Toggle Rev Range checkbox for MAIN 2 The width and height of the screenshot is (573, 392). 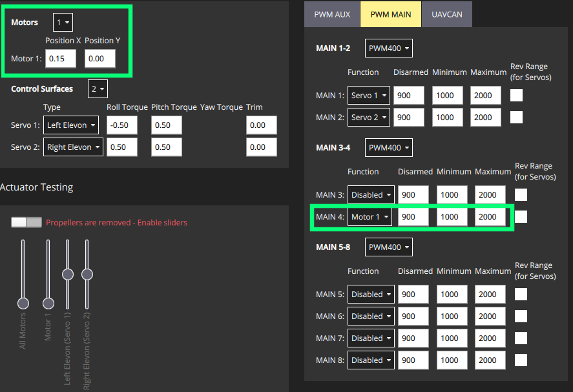[516, 118]
